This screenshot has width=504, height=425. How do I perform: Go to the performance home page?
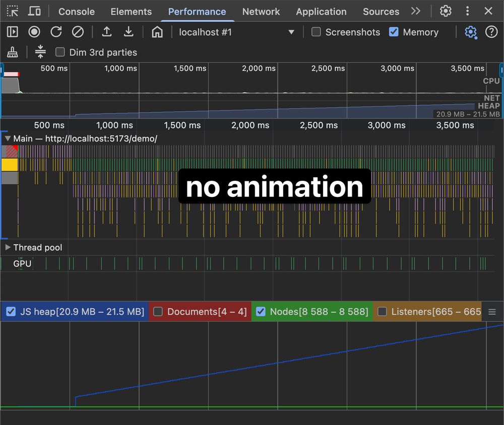157,32
